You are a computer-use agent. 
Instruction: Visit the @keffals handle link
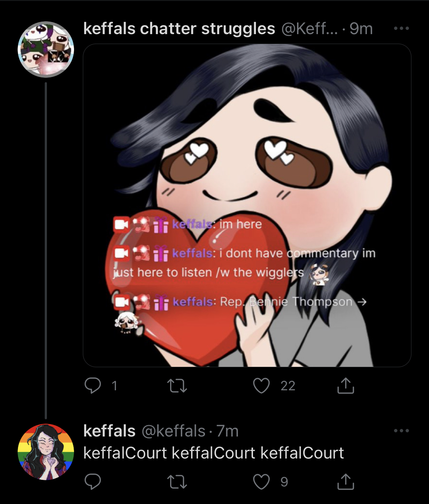point(173,431)
